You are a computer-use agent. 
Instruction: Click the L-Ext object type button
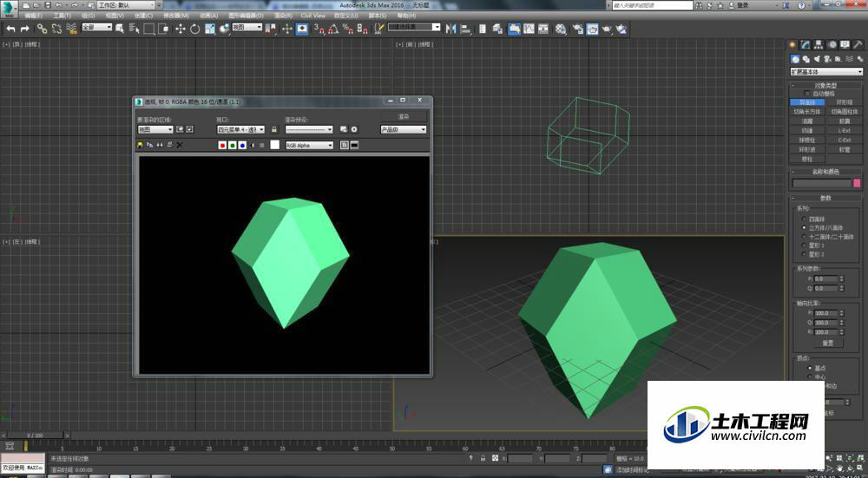845,131
